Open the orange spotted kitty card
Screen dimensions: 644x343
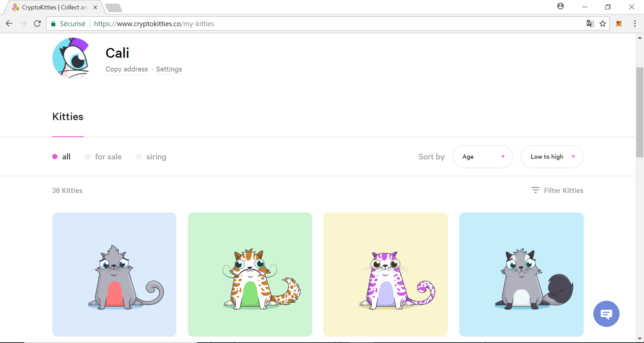point(250,275)
